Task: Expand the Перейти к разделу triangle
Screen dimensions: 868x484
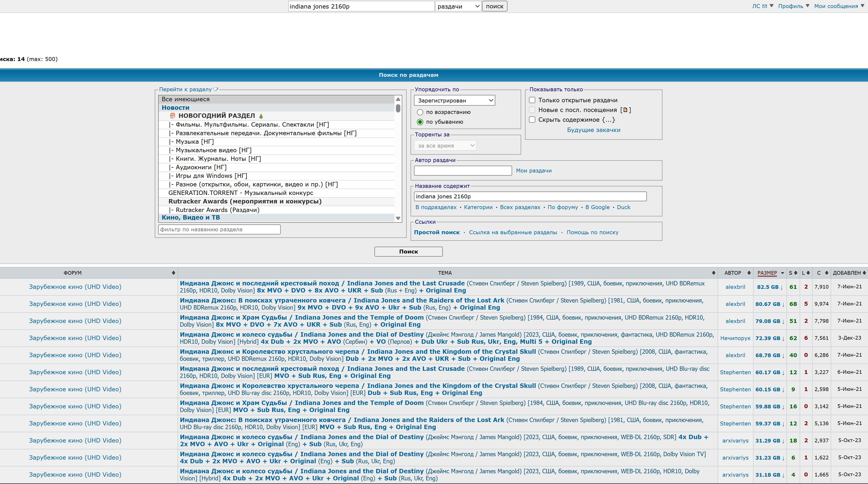Action: tap(216, 89)
